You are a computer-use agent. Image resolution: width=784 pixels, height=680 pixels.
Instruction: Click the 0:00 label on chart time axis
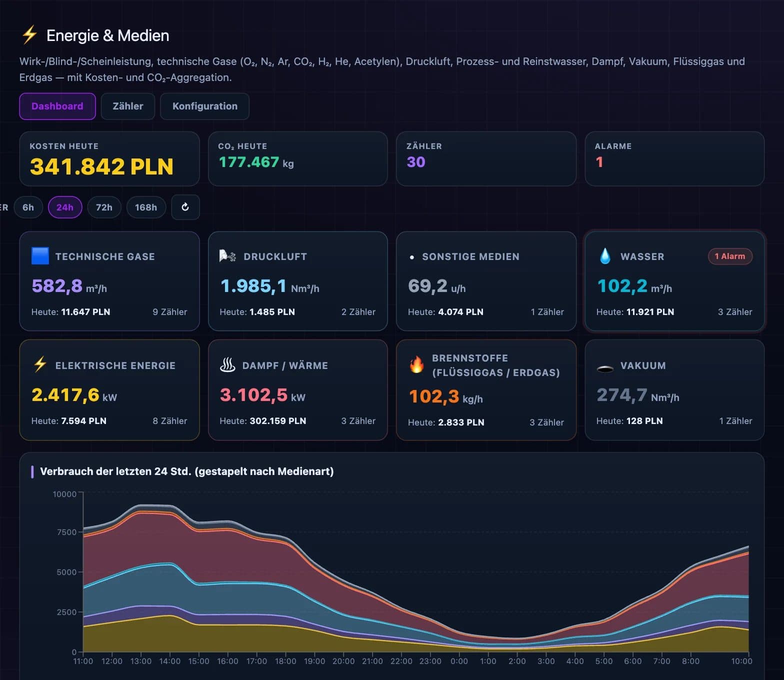click(459, 661)
